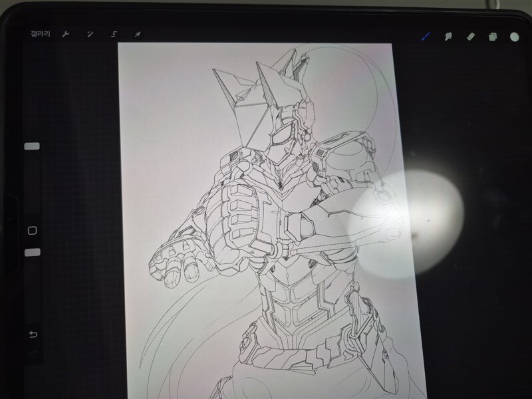Undo the last stroke with the undo arrow
532x399 pixels.
point(33,334)
